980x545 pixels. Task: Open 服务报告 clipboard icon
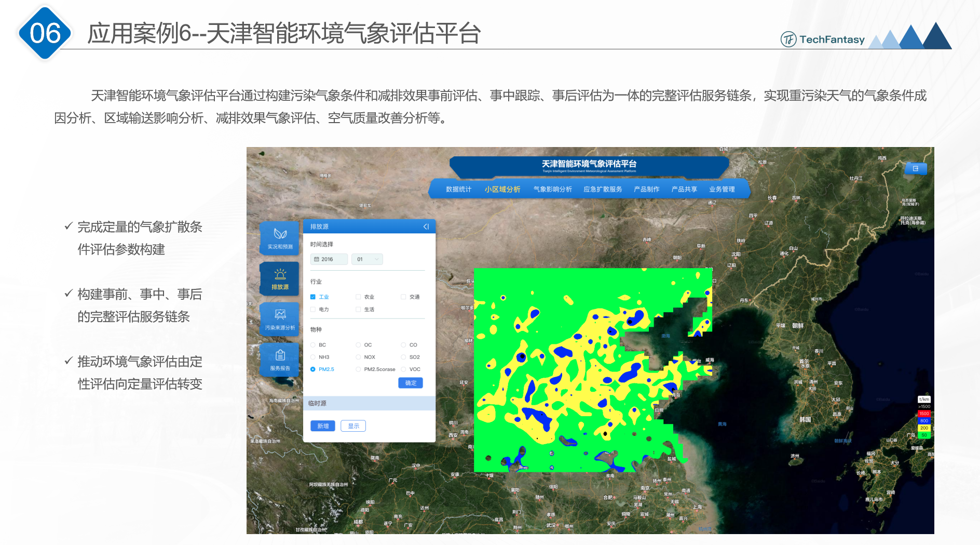click(x=280, y=360)
